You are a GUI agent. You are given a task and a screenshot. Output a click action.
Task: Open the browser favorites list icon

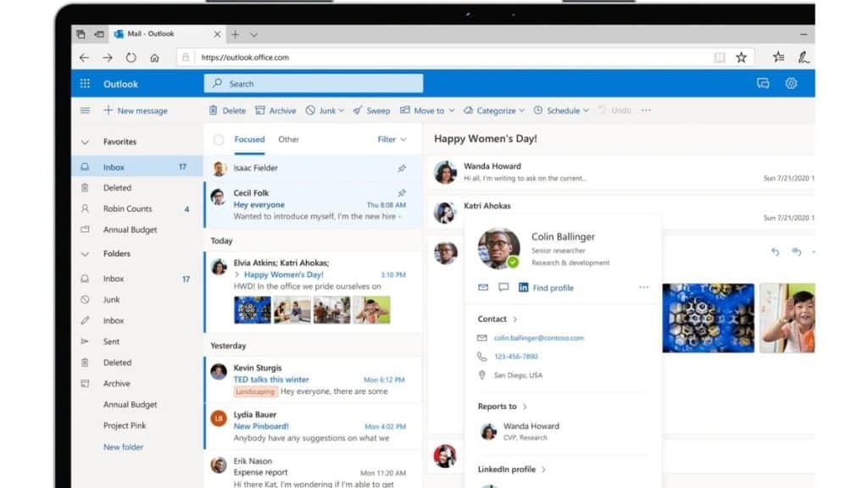click(x=778, y=57)
